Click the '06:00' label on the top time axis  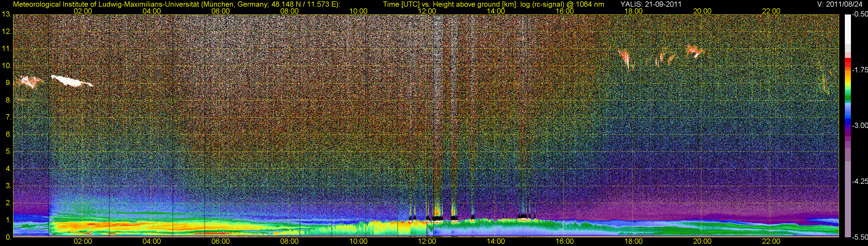[x=220, y=11]
